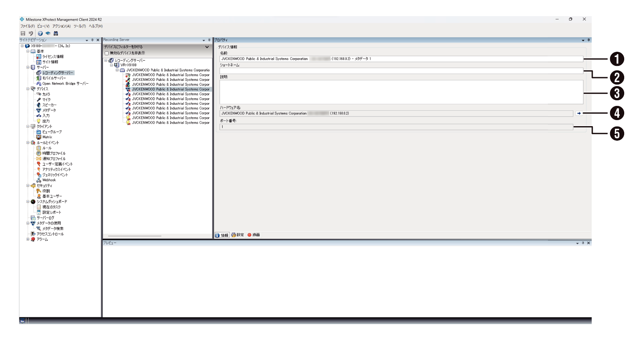Collapse the セキュリティ tree node
Screen dimensions: 644x340
tap(28, 186)
